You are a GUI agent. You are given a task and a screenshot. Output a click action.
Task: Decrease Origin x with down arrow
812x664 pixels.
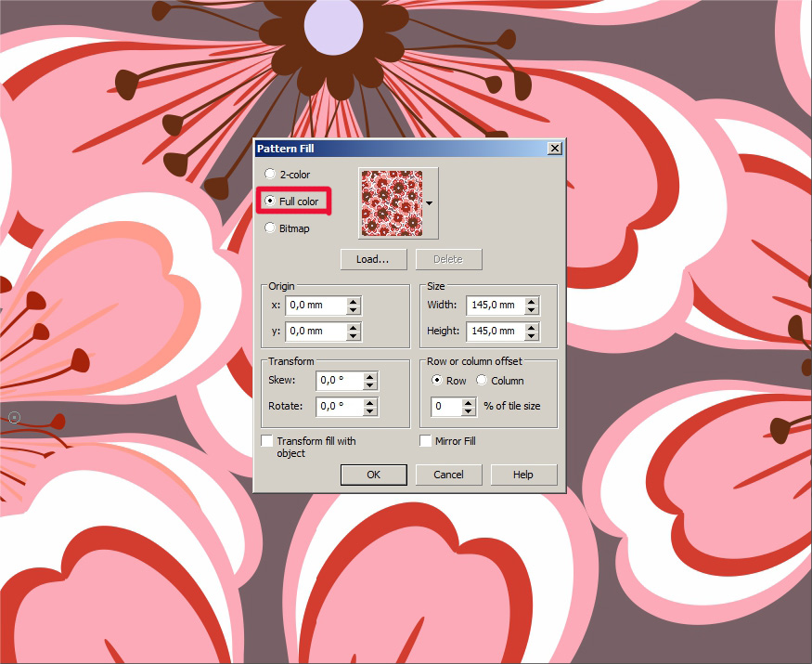354,310
